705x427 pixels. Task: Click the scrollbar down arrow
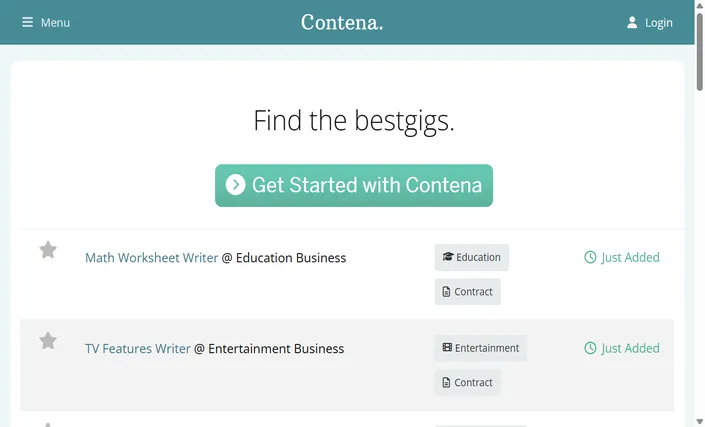coord(700,422)
